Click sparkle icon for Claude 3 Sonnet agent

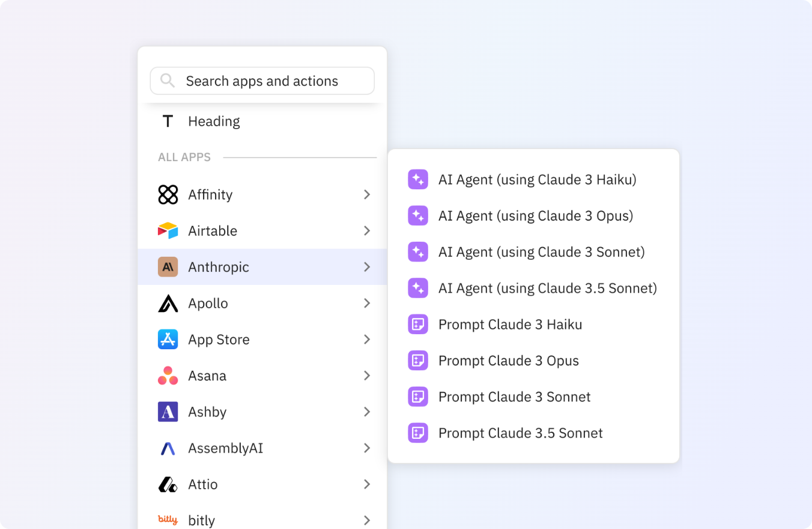tap(418, 252)
